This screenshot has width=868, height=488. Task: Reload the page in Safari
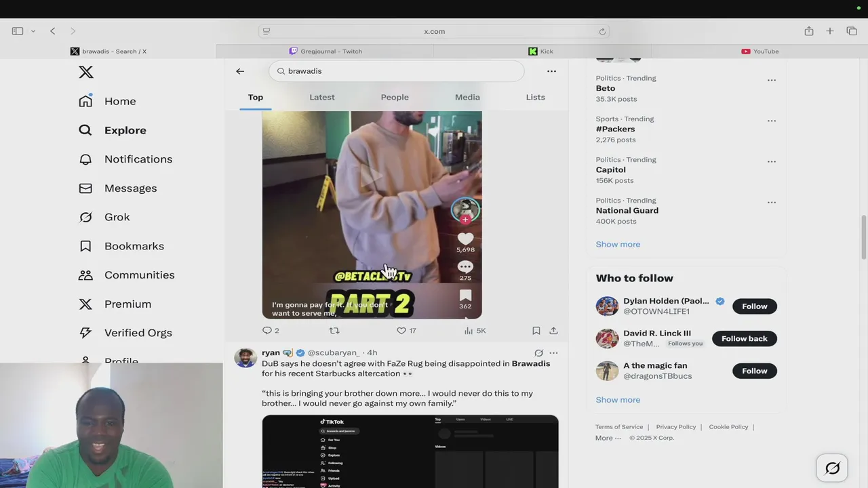point(601,31)
